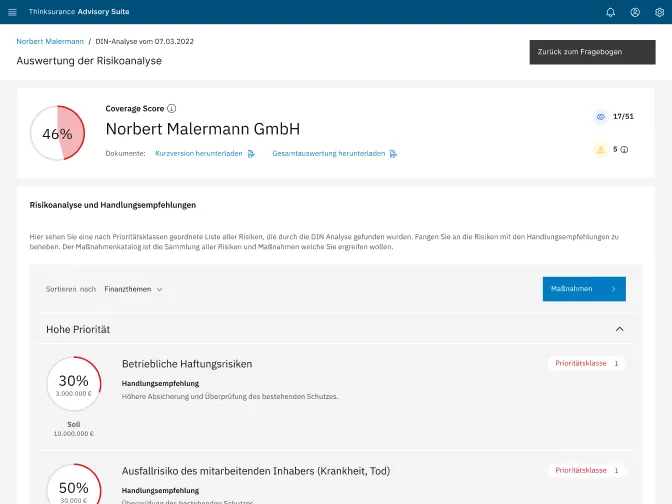The image size is (672, 504).
Task: Open the user account menu
Action: (x=635, y=12)
